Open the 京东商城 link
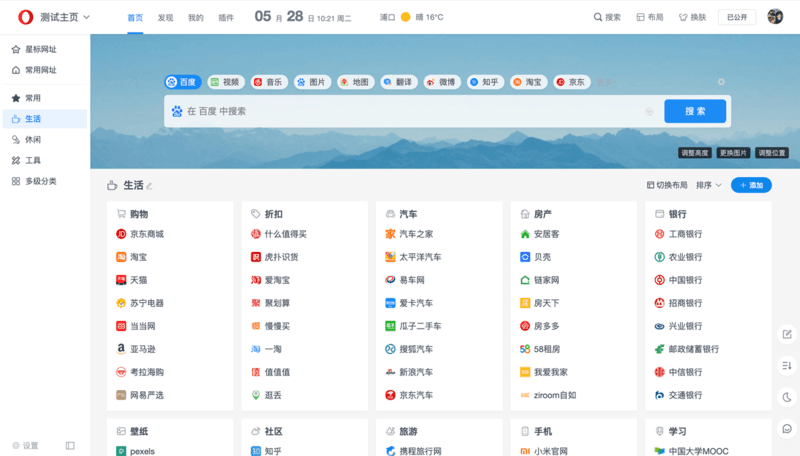The height and width of the screenshot is (456, 800). [140, 234]
